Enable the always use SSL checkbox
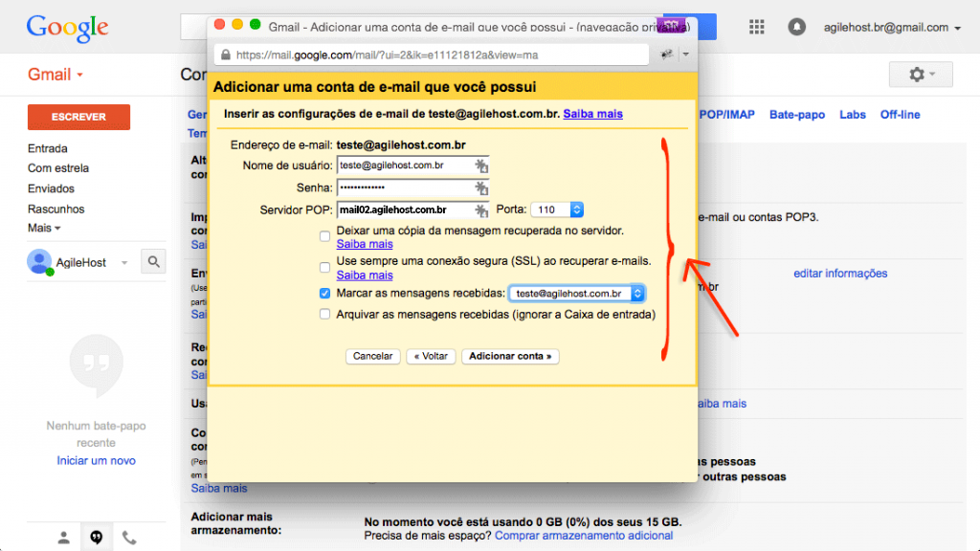The image size is (980, 551). click(325, 266)
